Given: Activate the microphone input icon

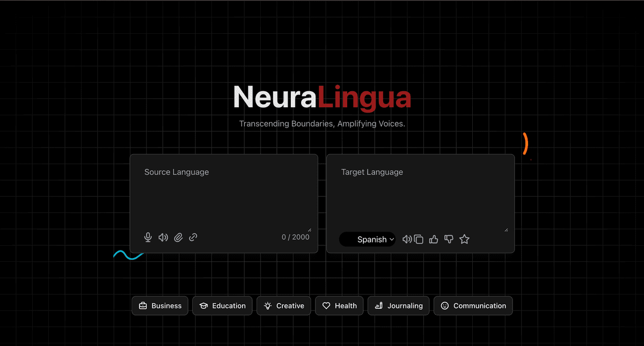Looking at the screenshot, I should point(148,237).
